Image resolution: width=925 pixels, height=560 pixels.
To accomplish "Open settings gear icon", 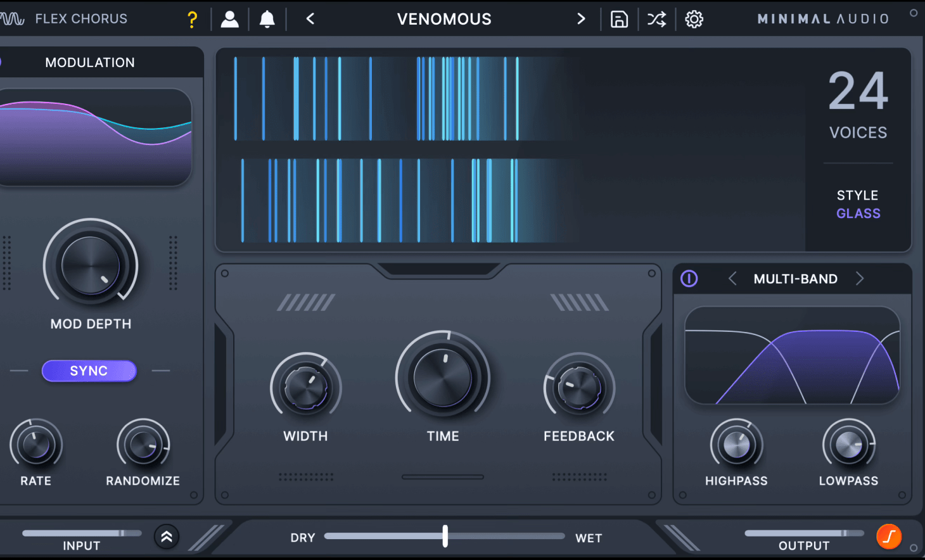I will coord(694,19).
